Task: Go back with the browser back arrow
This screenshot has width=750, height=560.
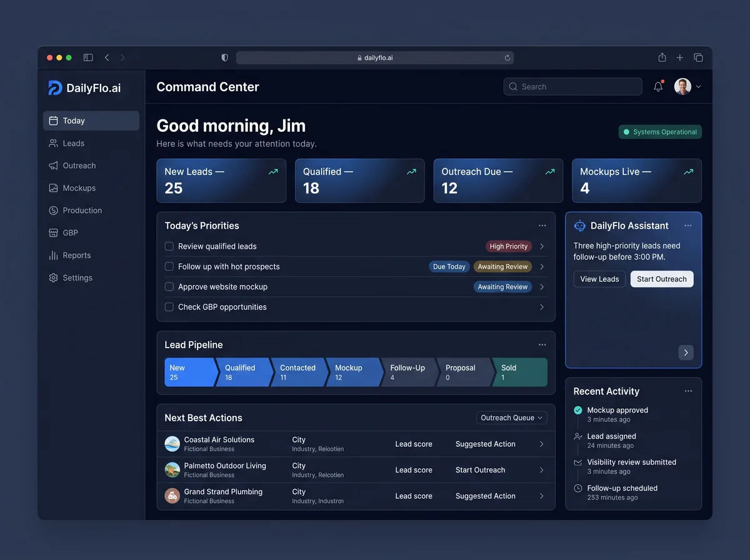Action: [107, 57]
